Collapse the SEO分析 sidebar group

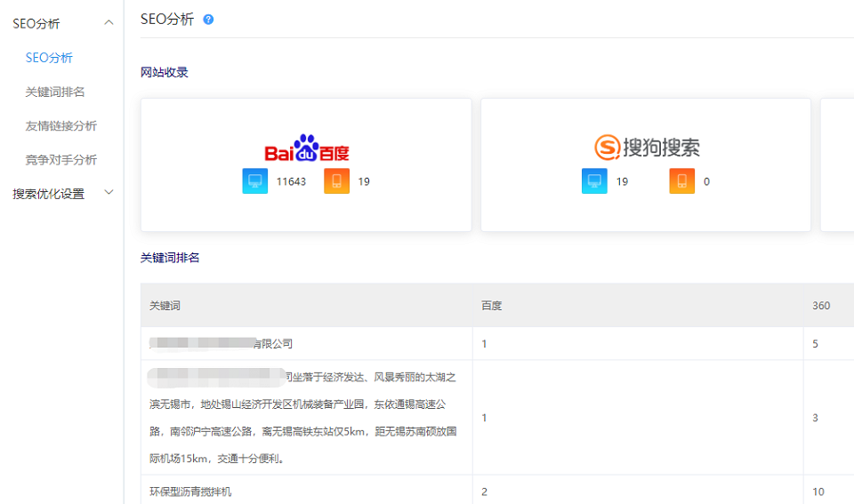click(x=109, y=23)
